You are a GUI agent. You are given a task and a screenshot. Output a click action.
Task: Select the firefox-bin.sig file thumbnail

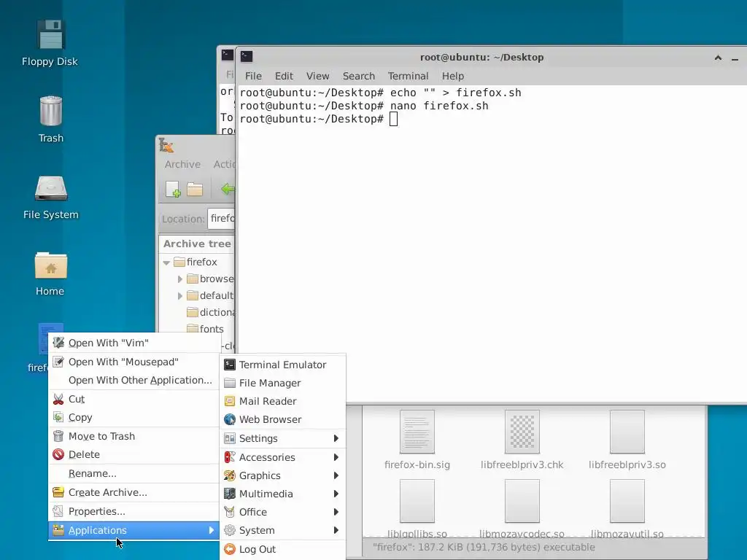[x=417, y=432]
